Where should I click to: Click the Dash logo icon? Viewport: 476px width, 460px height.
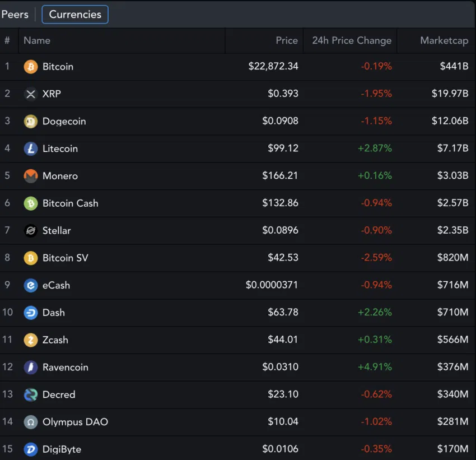click(30, 313)
